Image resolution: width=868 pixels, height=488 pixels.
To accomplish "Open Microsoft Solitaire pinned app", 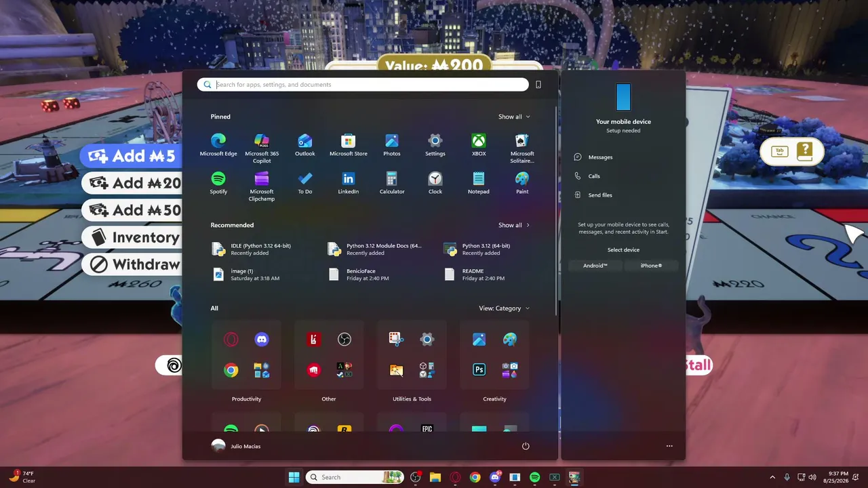I will tap(522, 147).
